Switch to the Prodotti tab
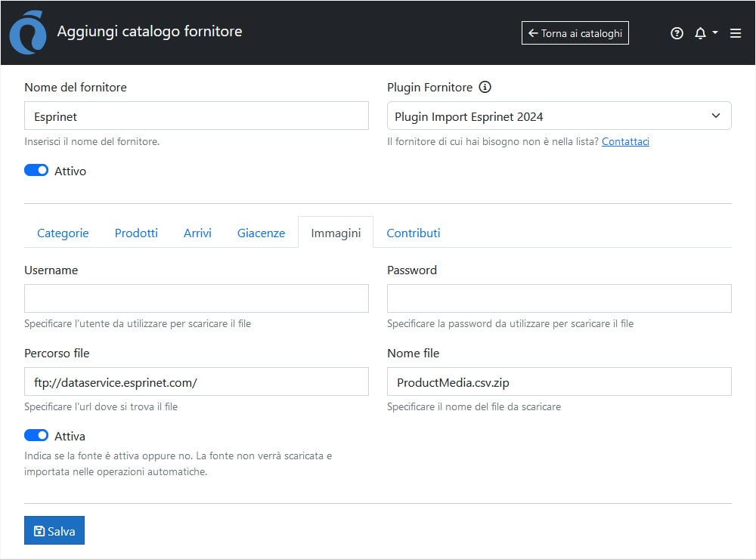The width and height of the screenshot is (756, 559). point(136,233)
